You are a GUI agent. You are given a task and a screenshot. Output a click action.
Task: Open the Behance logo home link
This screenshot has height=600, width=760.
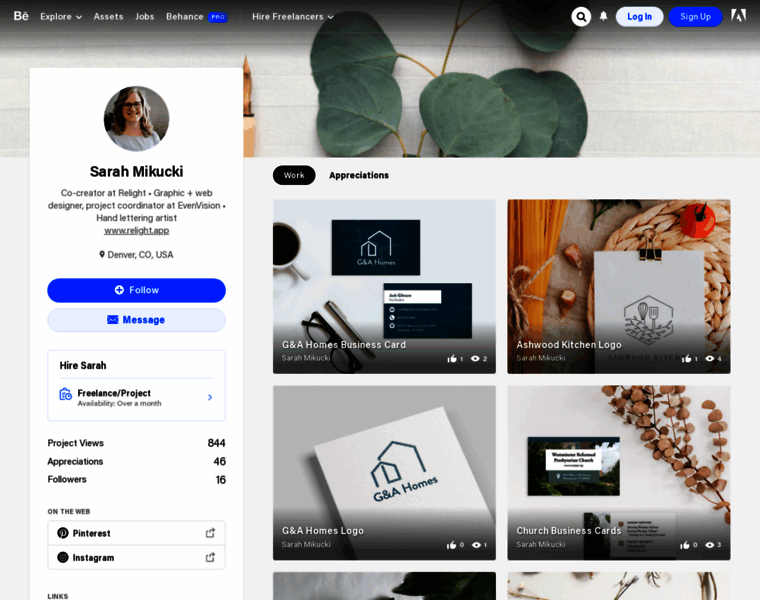(x=21, y=16)
